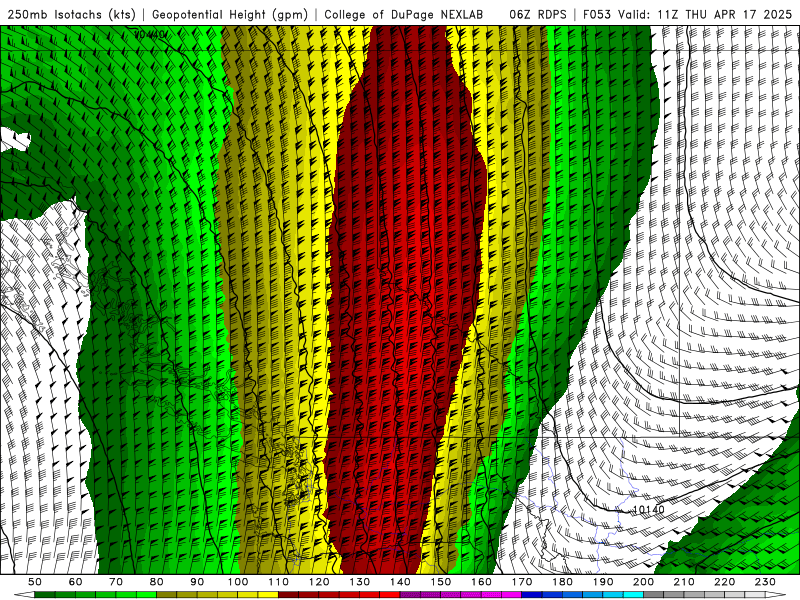Click the '100' value on the color scale
The width and height of the screenshot is (800, 600).
[238, 582]
